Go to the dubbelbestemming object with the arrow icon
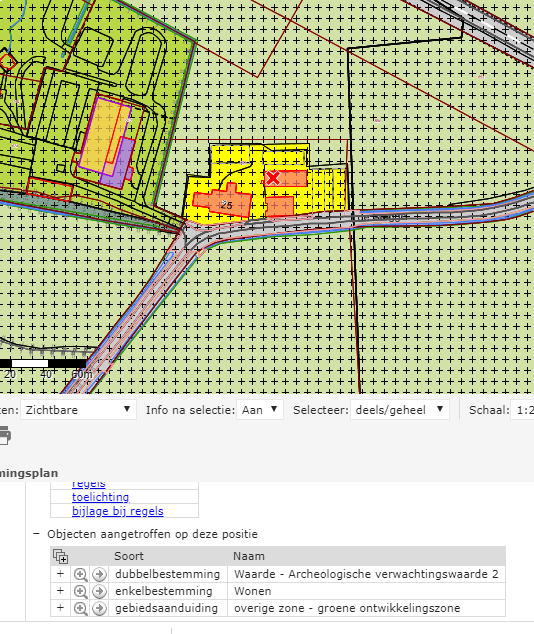This screenshot has height=634, width=534. pos(99,574)
